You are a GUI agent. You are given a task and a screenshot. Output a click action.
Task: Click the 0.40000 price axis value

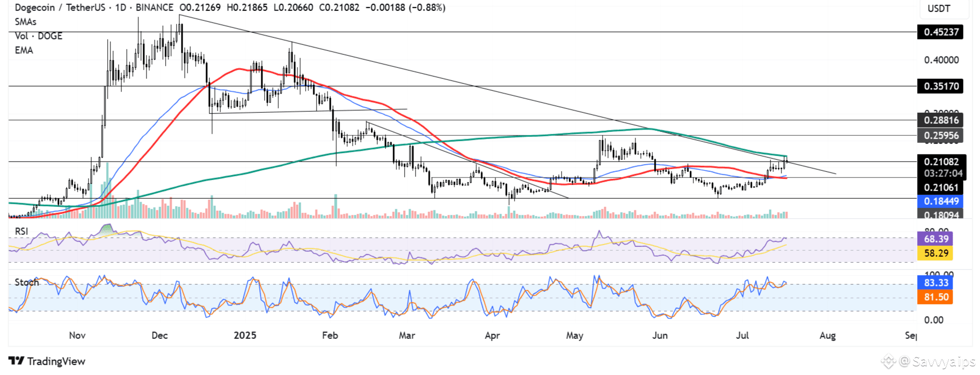(941, 60)
